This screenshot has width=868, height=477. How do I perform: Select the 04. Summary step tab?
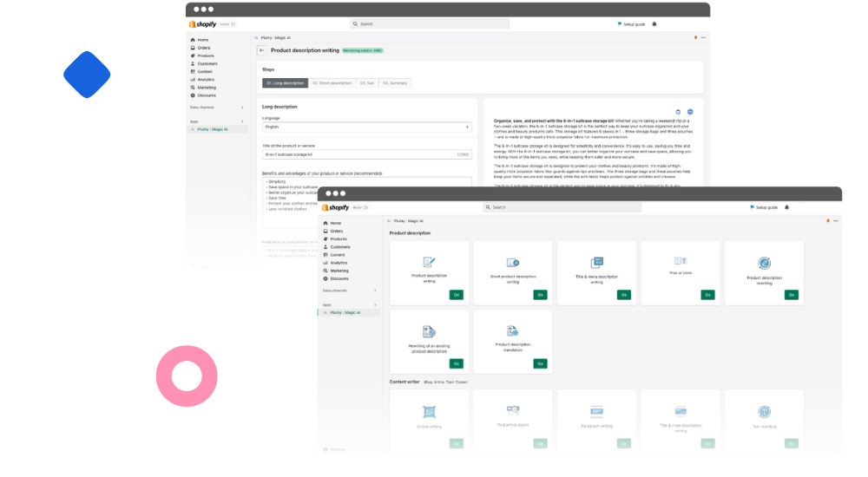395,83
